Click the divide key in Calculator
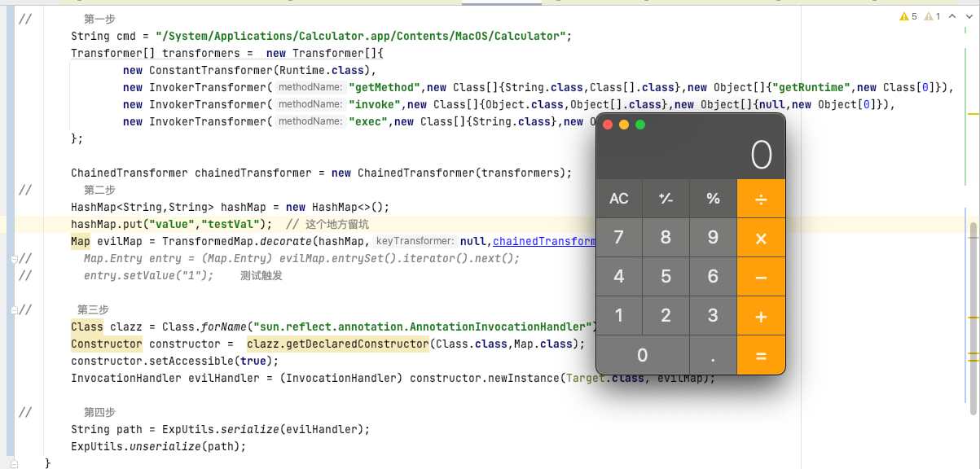This screenshot has width=980, height=469. (x=761, y=199)
